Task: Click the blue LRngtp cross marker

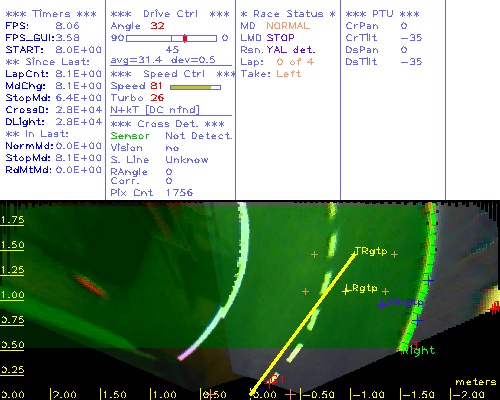Action: pyautogui.click(x=382, y=304)
